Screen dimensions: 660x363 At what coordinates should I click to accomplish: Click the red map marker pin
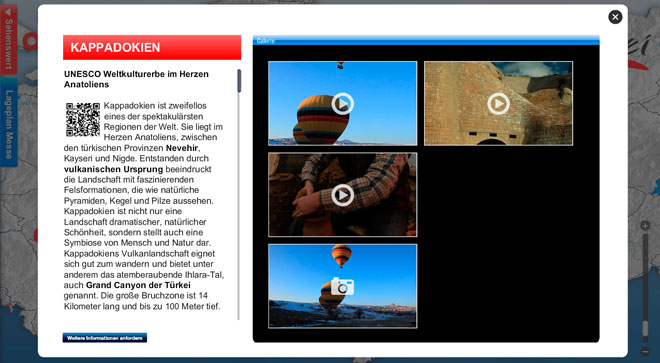(x=30, y=42)
